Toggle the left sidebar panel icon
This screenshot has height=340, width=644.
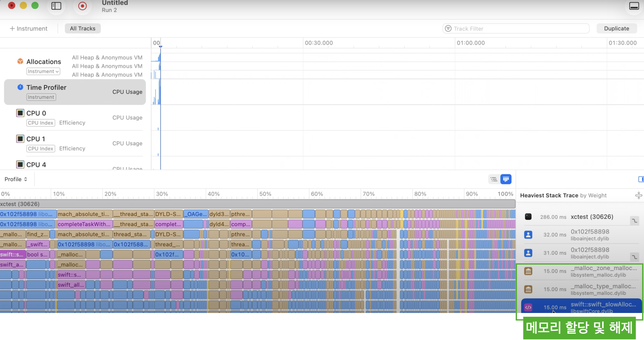pyautogui.click(x=56, y=6)
